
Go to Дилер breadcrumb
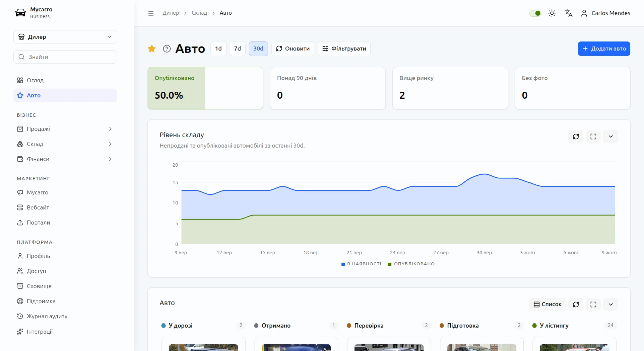pyautogui.click(x=171, y=13)
